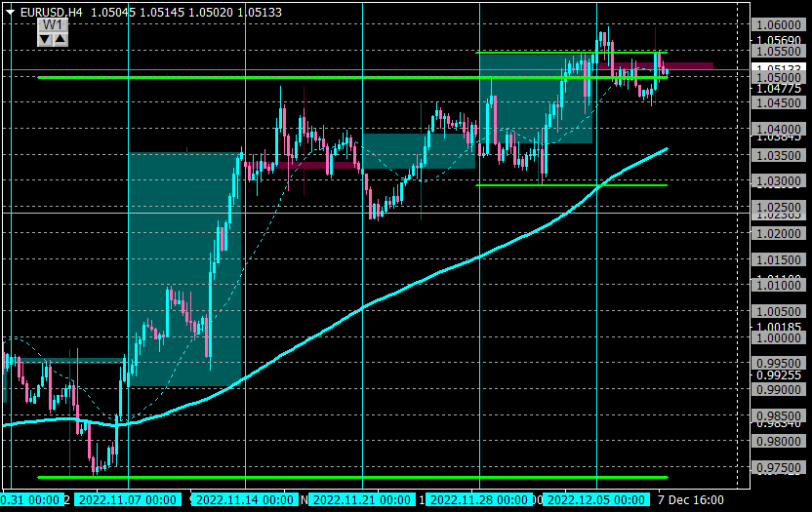Click the 1.03000 price axis label
Image resolution: width=812 pixels, height=512 pixels.
coord(779,181)
